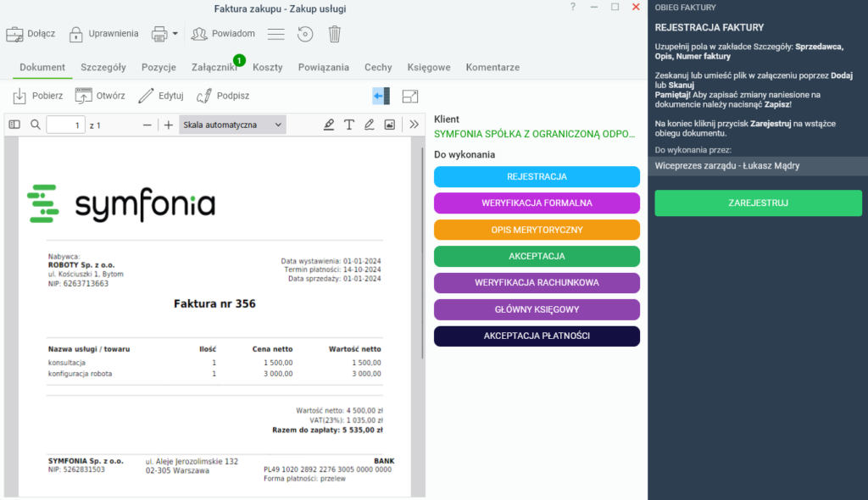This screenshot has height=500, width=868.
Task: Click the NIP: 6263713663 text
Action: [78, 284]
